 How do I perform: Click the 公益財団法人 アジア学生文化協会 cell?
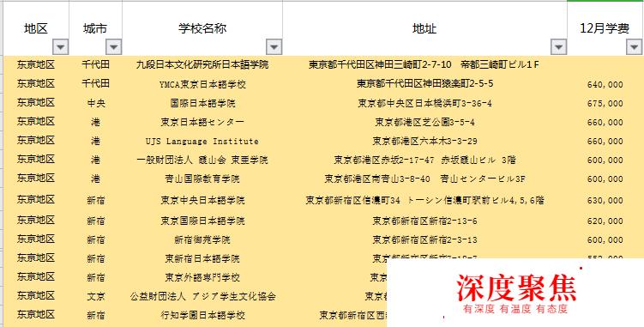click(202, 296)
